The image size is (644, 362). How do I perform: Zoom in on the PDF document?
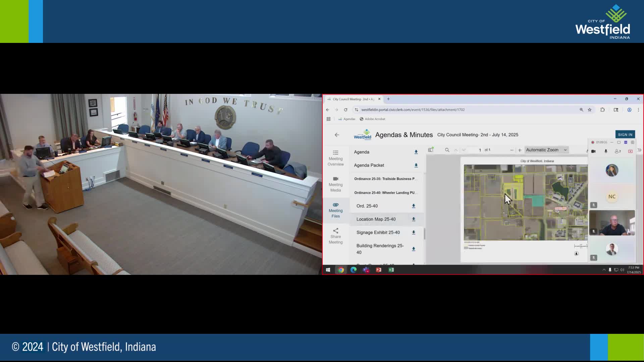coord(520,150)
